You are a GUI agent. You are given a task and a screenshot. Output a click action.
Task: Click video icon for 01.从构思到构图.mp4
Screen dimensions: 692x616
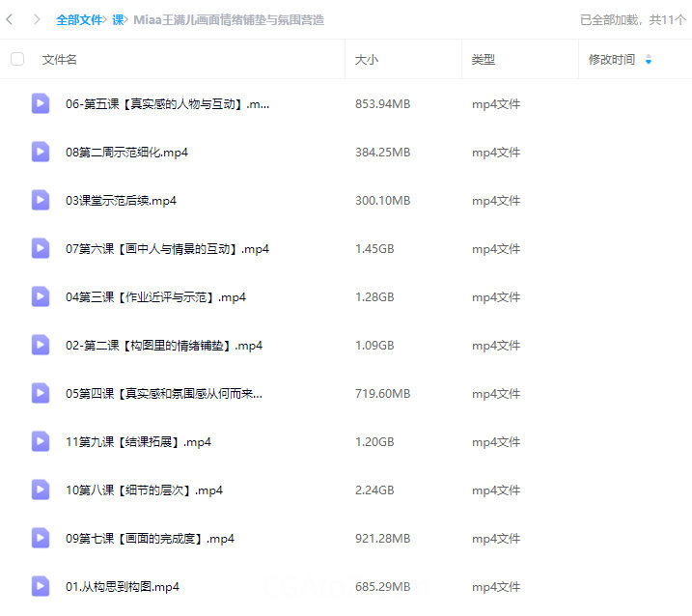(x=40, y=586)
